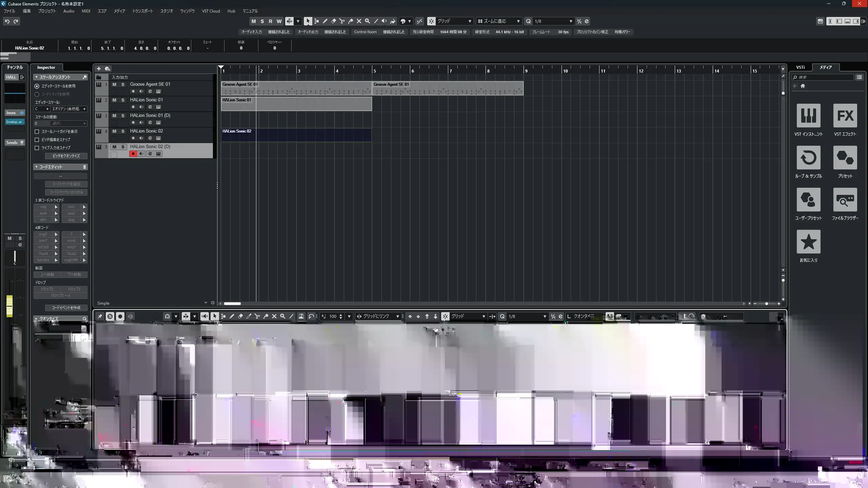Open the MIDI menu
The width and height of the screenshot is (868, 488).
86,11
